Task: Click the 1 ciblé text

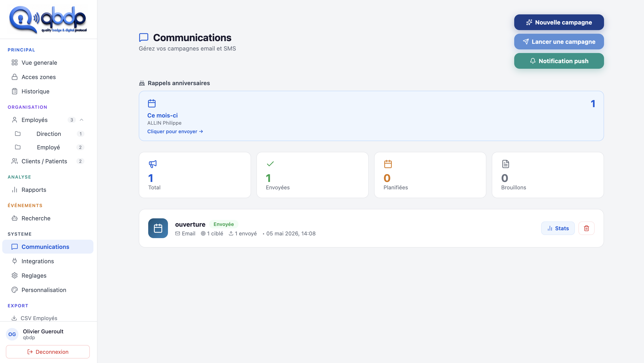Action: click(215, 233)
